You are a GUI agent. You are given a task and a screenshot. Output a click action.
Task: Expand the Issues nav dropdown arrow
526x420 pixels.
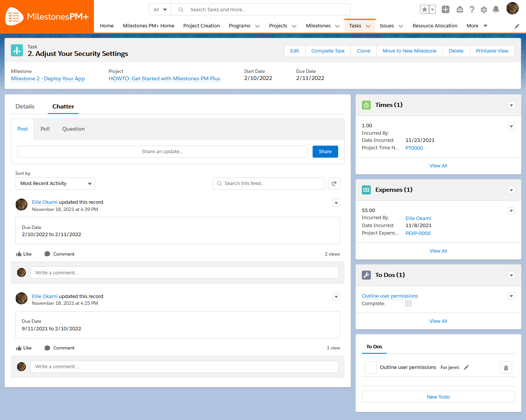pos(401,26)
